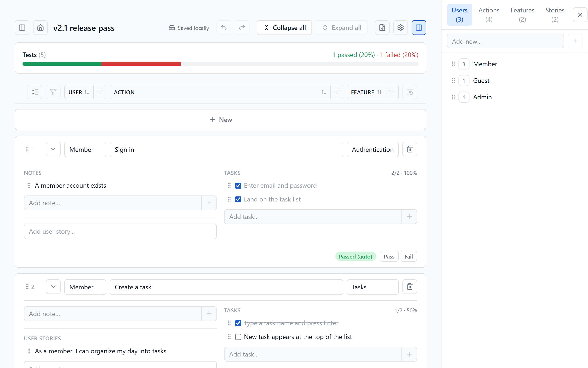Collapse the Sign in test with chevron
Image resolution: width=588 pixels, height=368 pixels.
click(x=53, y=149)
